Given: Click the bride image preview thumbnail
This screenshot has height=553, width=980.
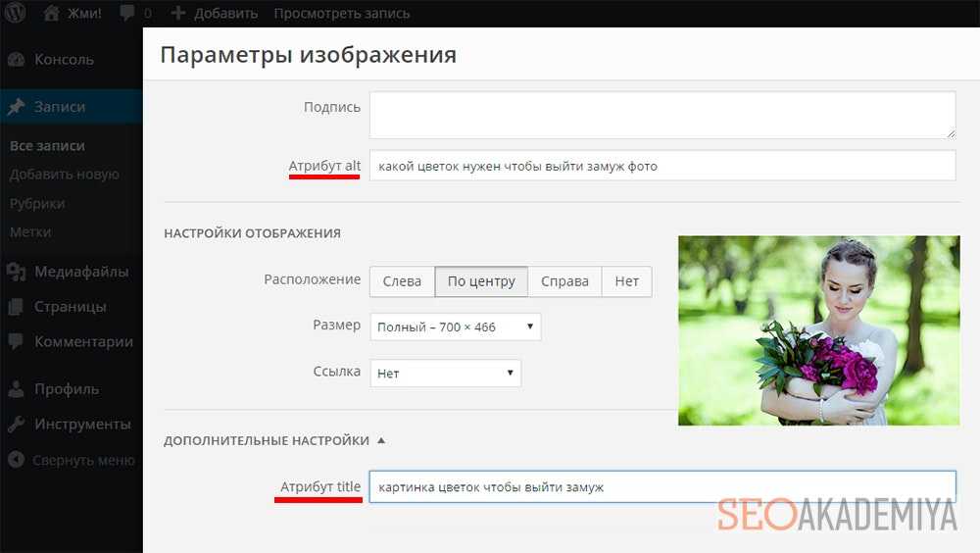Looking at the screenshot, I should (x=818, y=330).
